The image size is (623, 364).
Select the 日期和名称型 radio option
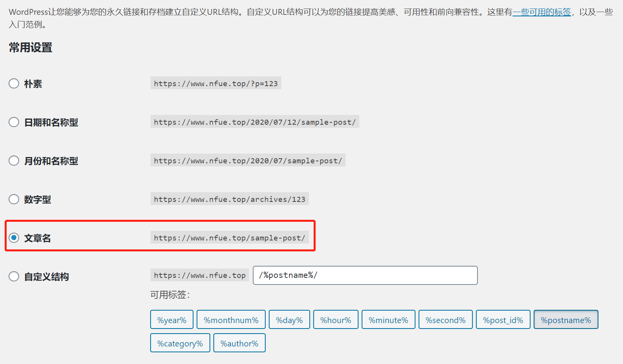[14, 122]
